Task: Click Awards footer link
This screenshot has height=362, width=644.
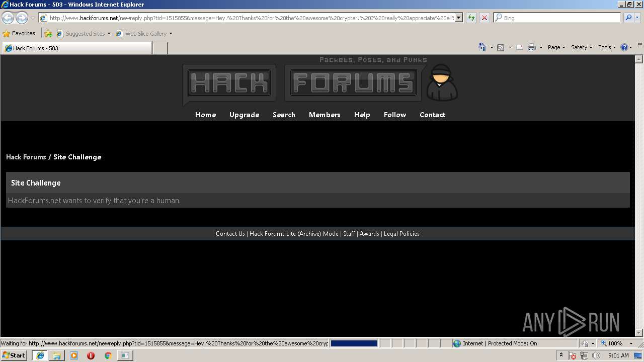Action: click(369, 234)
